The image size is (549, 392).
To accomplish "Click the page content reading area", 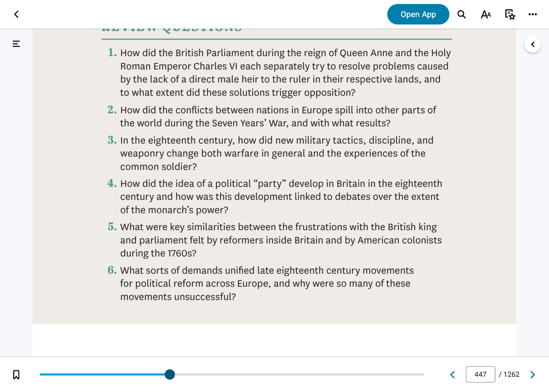I will click(274, 183).
